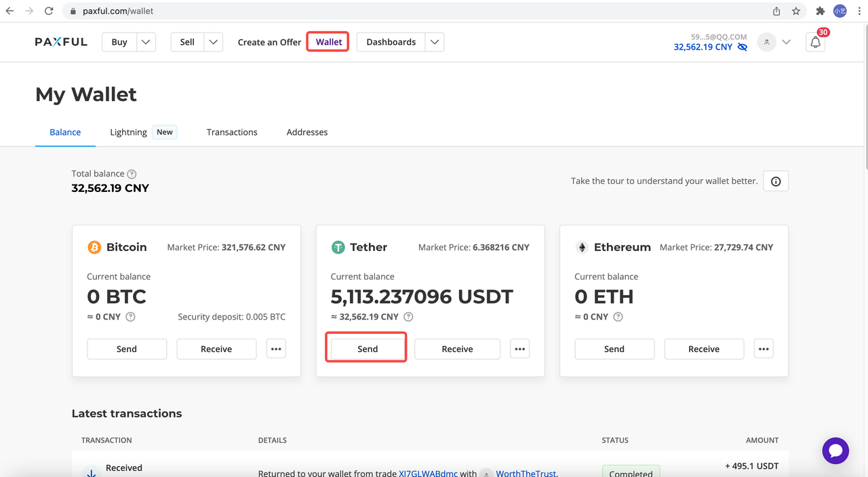Click Send on the Ethereum card

(614, 349)
